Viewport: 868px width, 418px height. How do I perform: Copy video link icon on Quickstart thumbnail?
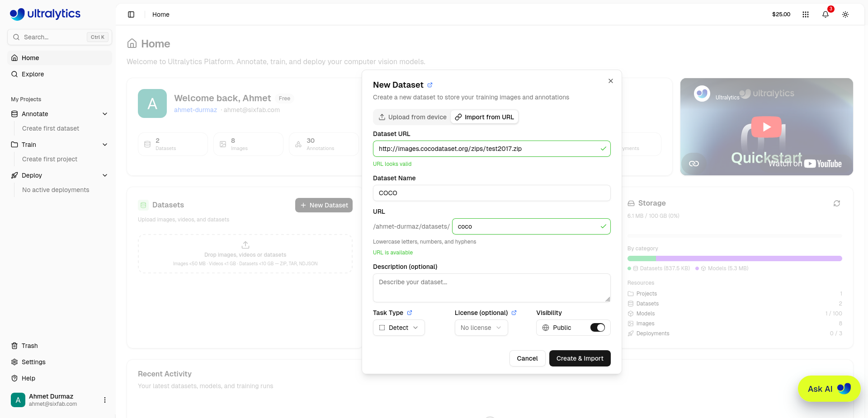coord(694,164)
